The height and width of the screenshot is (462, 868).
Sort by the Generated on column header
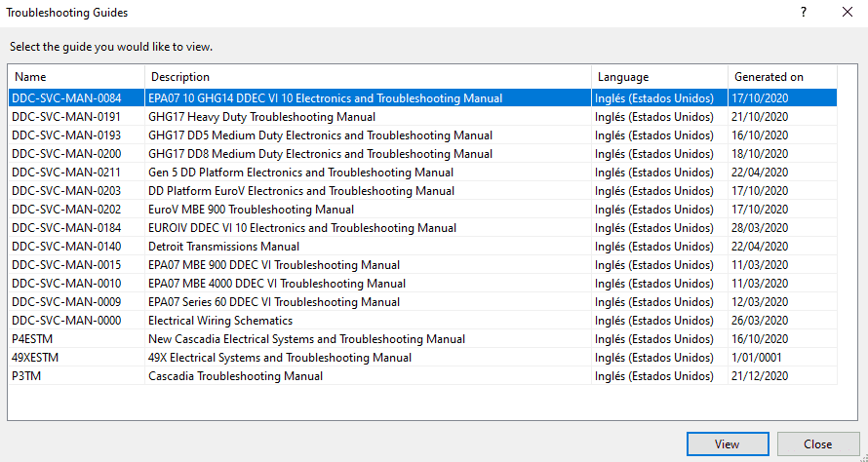[782, 77]
